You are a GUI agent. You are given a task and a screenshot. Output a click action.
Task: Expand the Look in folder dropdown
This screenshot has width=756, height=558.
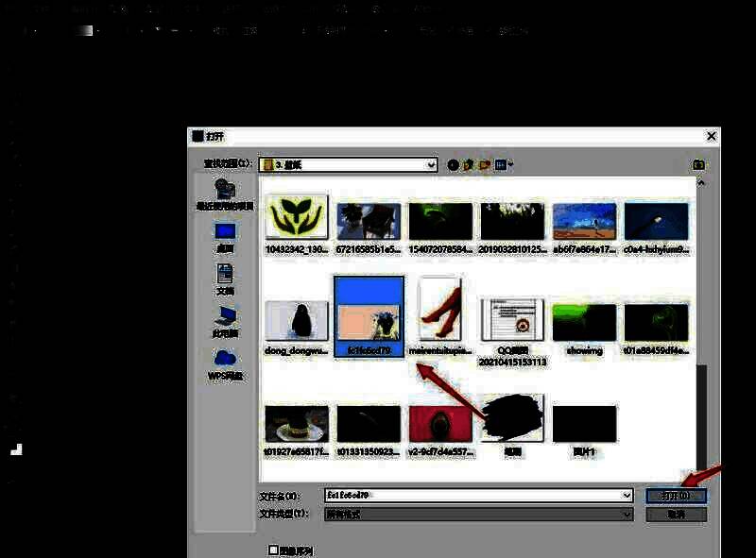pyautogui.click(x=431, y=165)
